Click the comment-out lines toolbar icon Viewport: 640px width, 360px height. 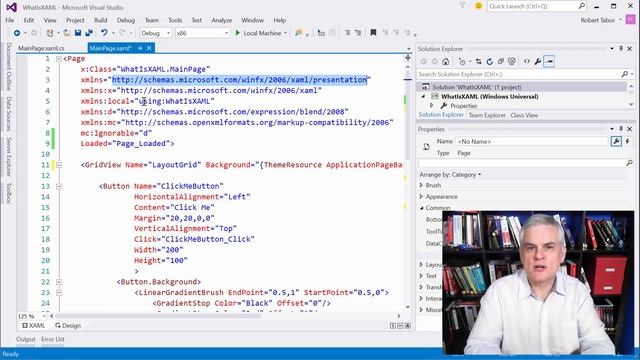tap(347, 33)
